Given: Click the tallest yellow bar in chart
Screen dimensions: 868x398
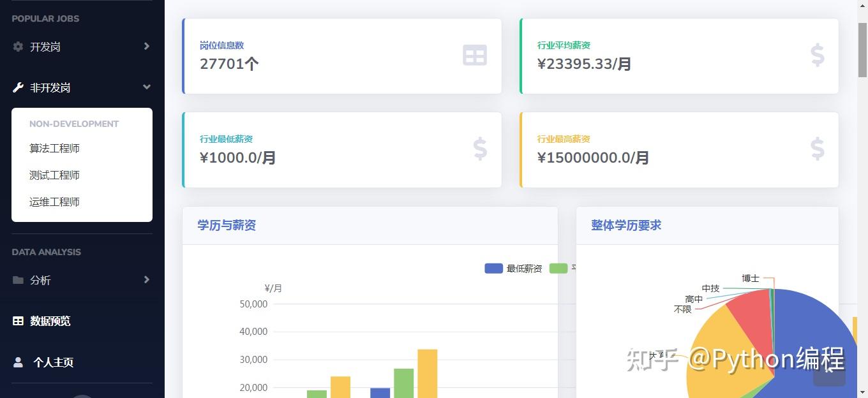Looking at the screenshot, I should coord(428,373).
